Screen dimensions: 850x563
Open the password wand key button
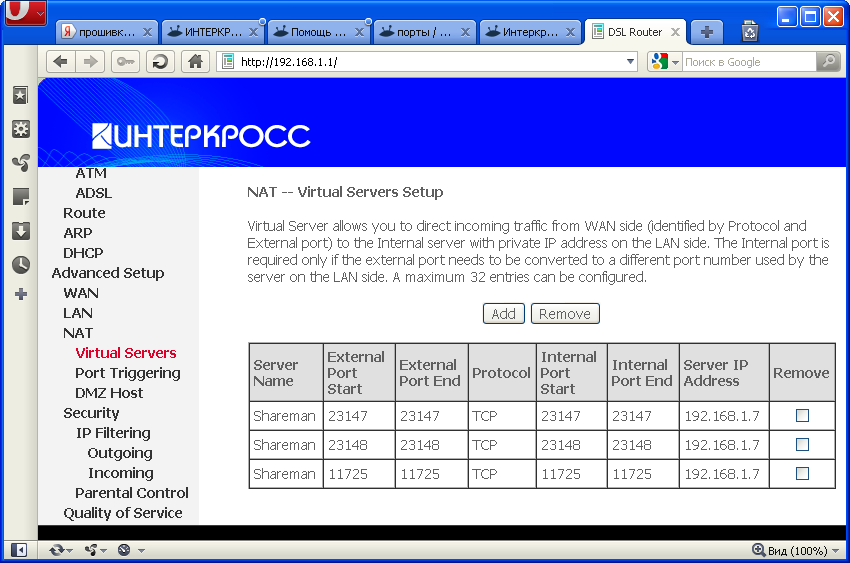[x=126, y=62]
